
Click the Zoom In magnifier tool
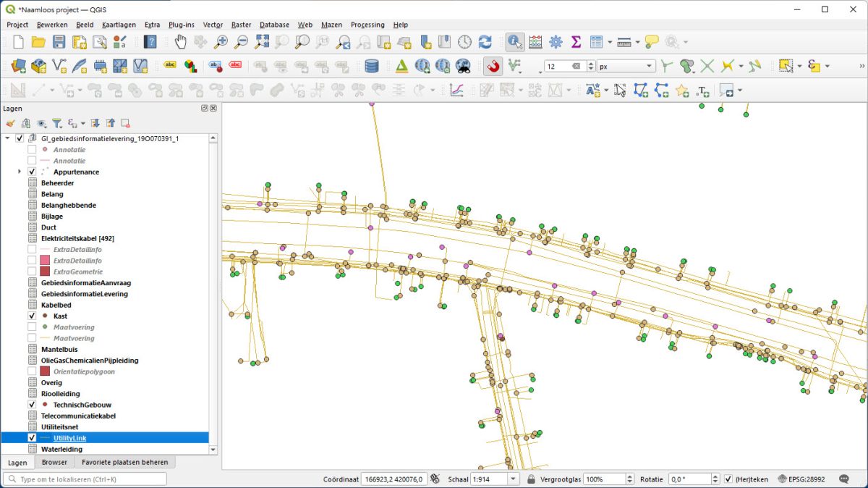[x=221, y=42]
